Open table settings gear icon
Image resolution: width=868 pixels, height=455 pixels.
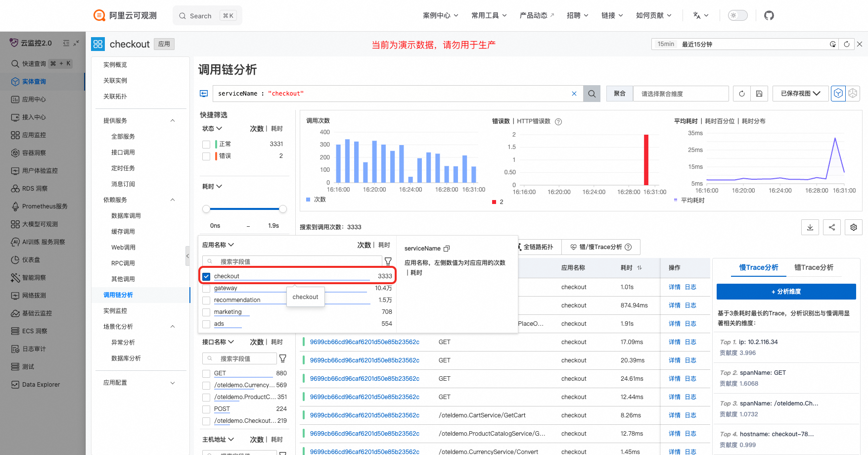tap(854, 227)
